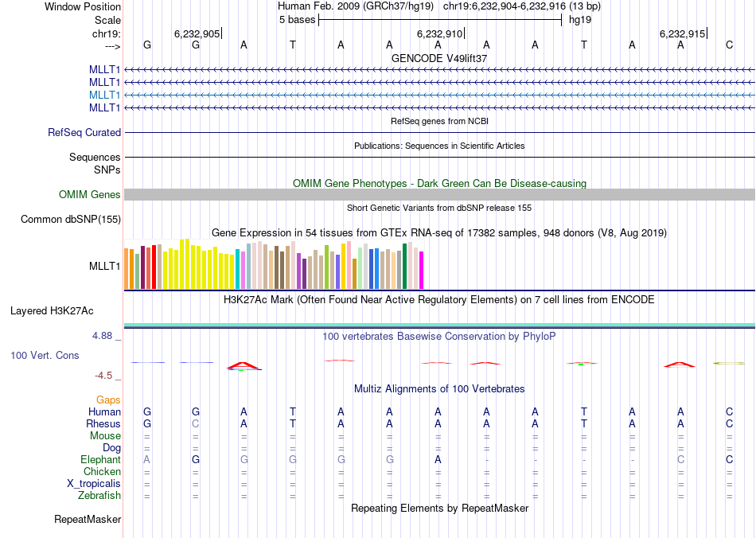
Task: Select the 6,232,910 position marker
Action: (439, 33)
